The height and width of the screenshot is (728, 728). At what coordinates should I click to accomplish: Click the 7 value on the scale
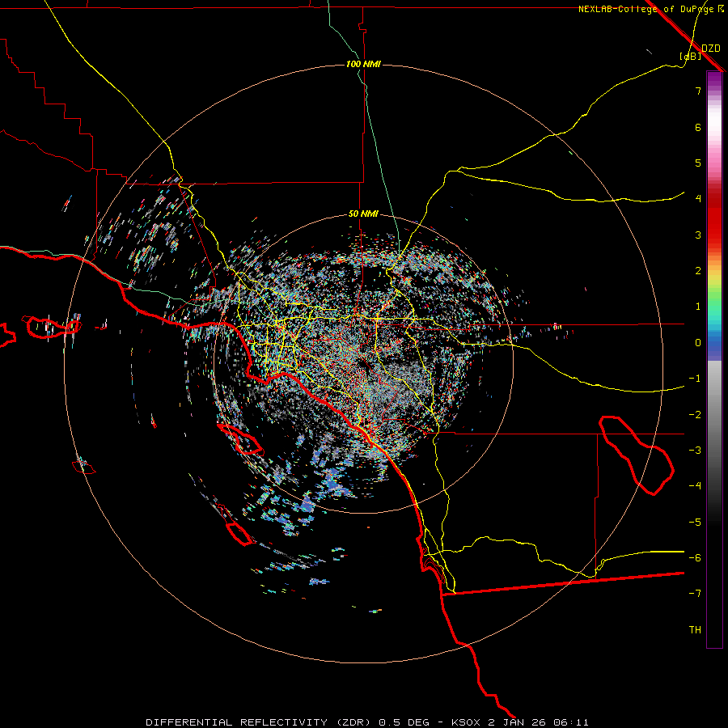(698, 91)
